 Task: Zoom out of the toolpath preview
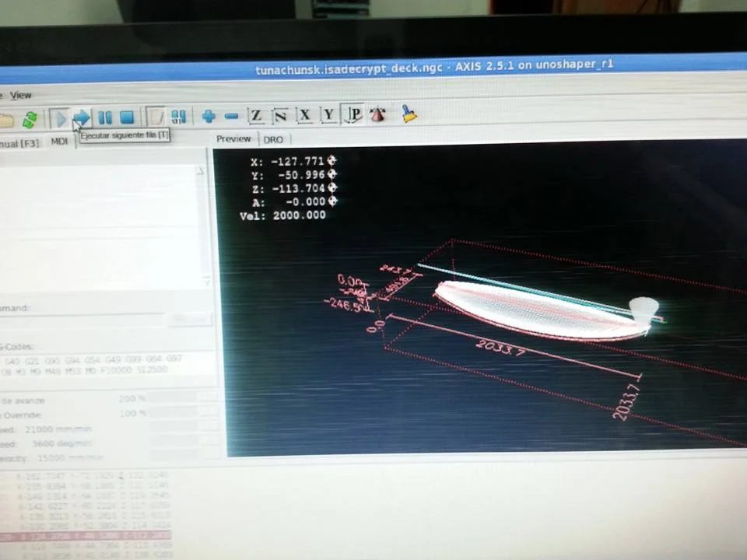click(230, 117)
